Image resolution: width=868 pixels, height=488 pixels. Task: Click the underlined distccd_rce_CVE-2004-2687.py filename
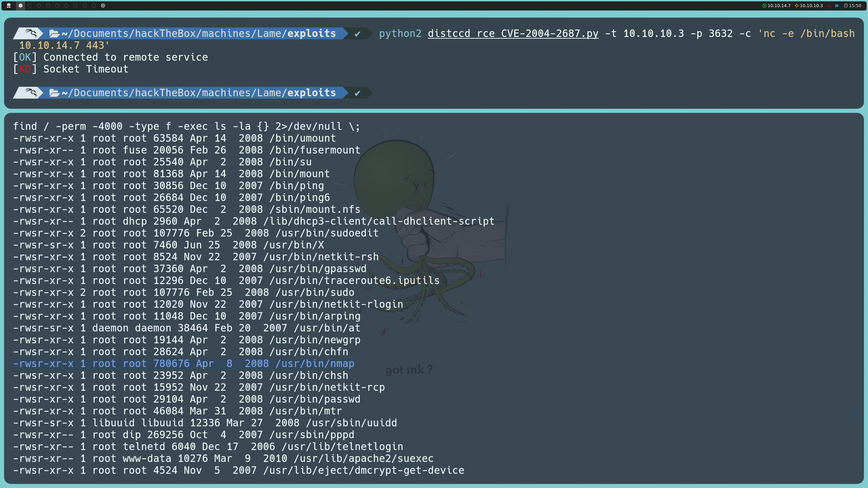[513, 34]
